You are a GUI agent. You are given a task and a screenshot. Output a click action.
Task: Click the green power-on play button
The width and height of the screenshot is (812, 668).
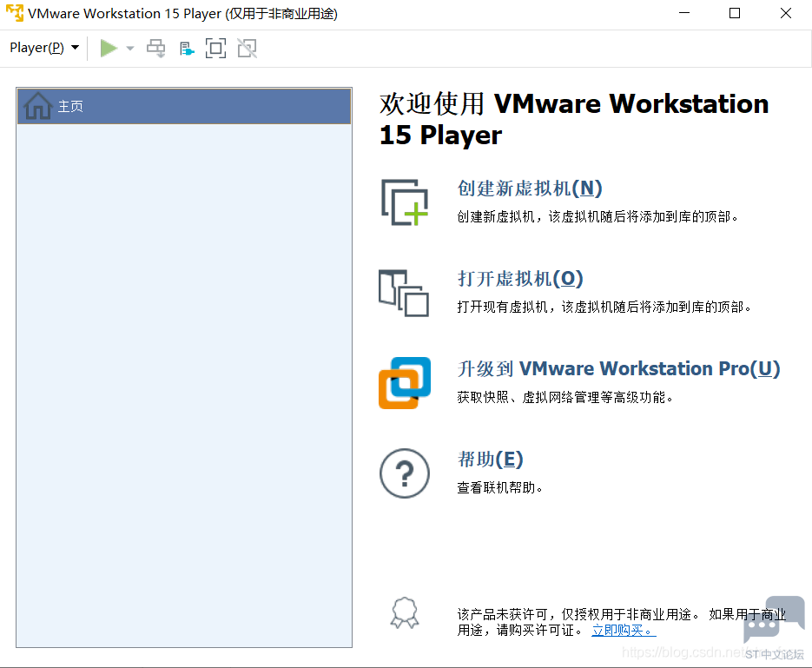click(109, 48)
